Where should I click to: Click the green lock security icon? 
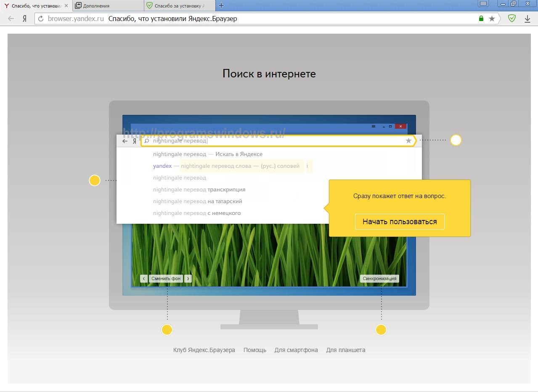481,19
